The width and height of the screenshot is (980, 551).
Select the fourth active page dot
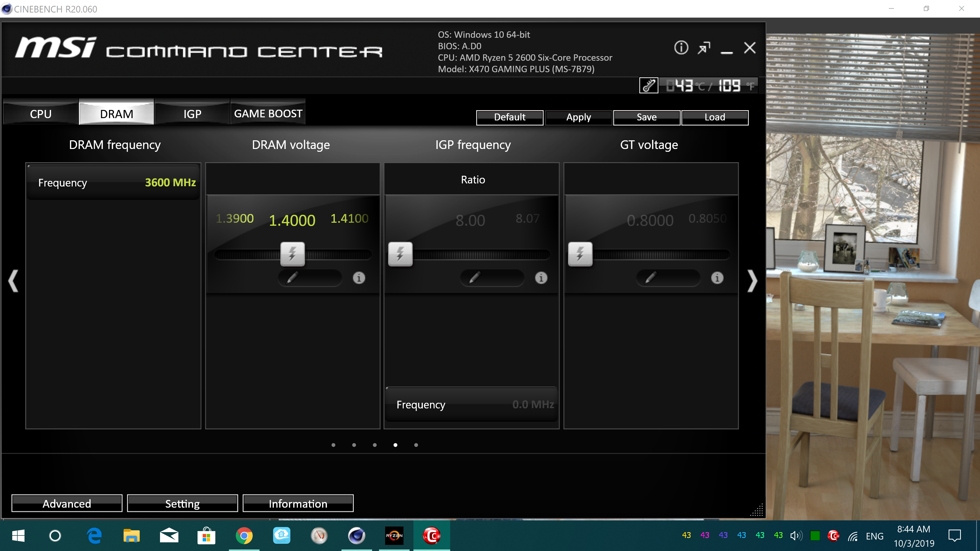pos(395,445)
